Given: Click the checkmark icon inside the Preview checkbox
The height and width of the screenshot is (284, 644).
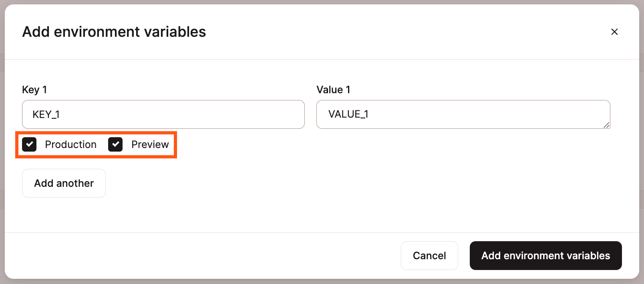Looking at the screenshot, I should click(x=115, y=144).
